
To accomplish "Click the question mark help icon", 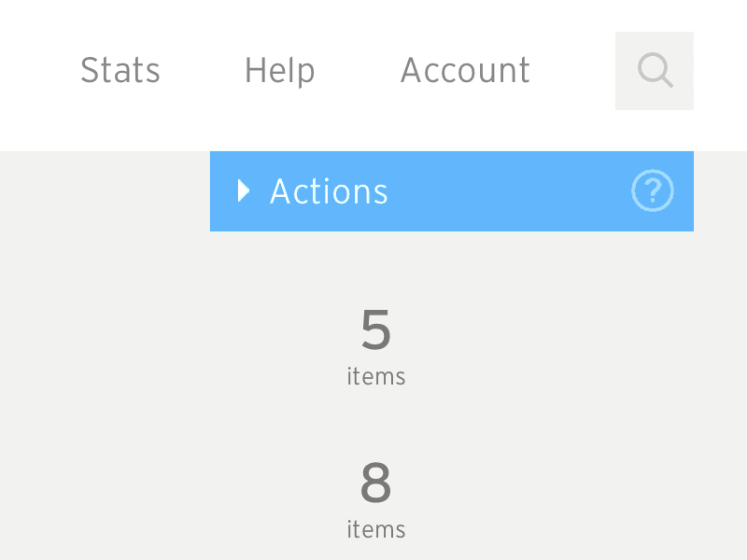I will (652, 190).
